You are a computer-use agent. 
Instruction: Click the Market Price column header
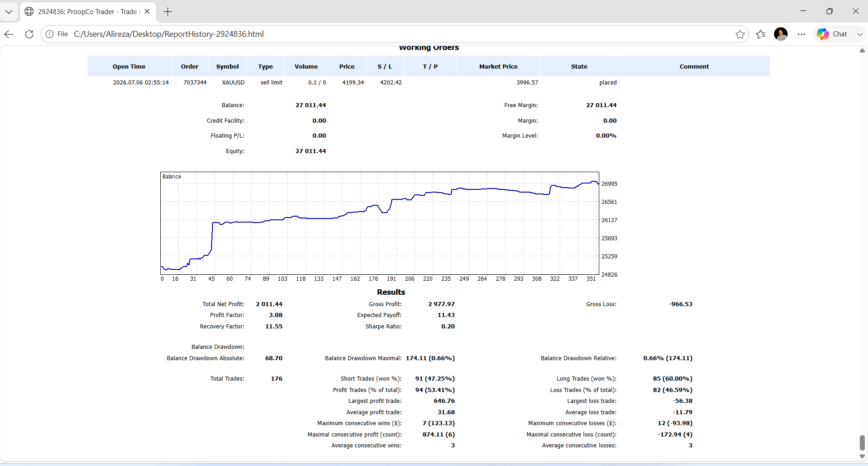[498, 66]
